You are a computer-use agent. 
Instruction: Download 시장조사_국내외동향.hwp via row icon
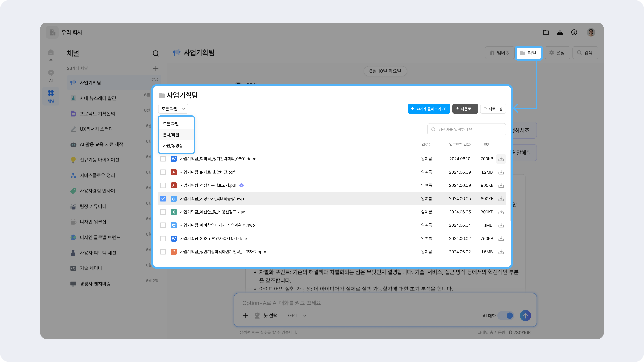point(501,199)
